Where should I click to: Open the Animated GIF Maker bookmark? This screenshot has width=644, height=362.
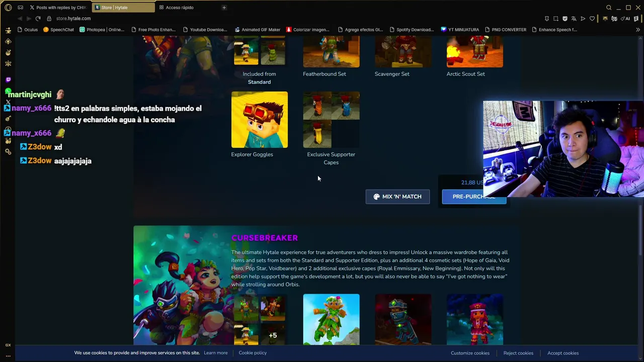[x=257, y=30]
